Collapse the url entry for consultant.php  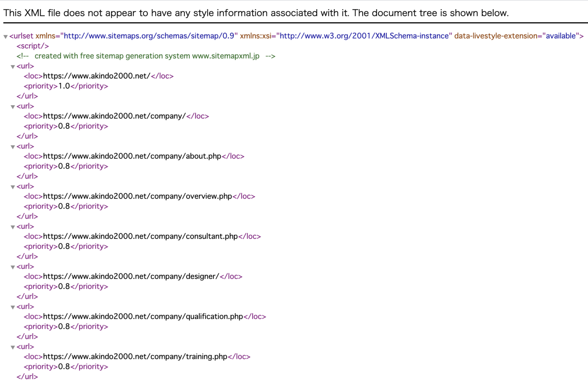tap(13, 227)
